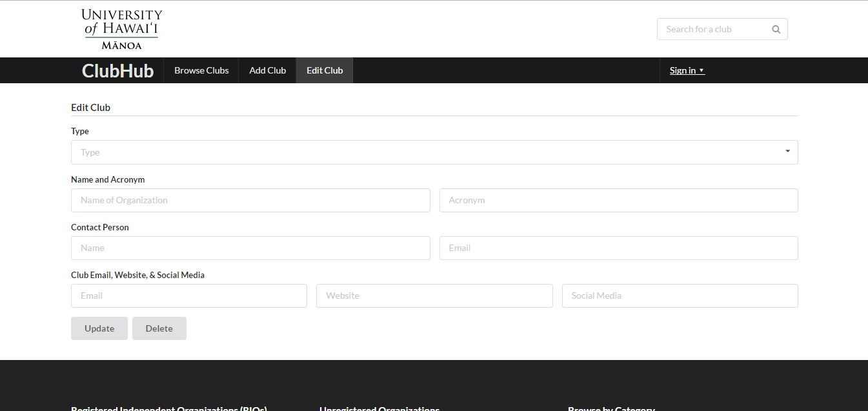
Task: Click the ClubHub brand logo
Action: pos(117,70)
